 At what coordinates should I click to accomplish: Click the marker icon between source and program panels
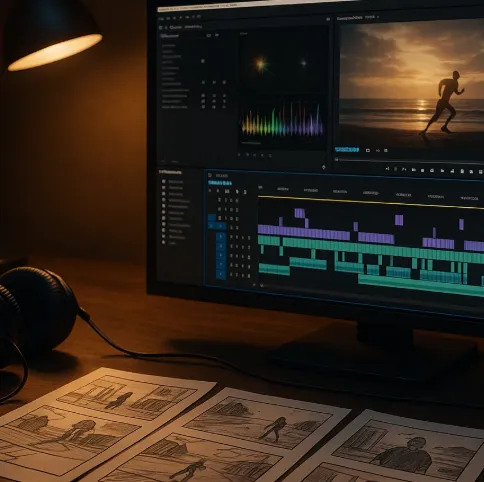coord(323,167)
